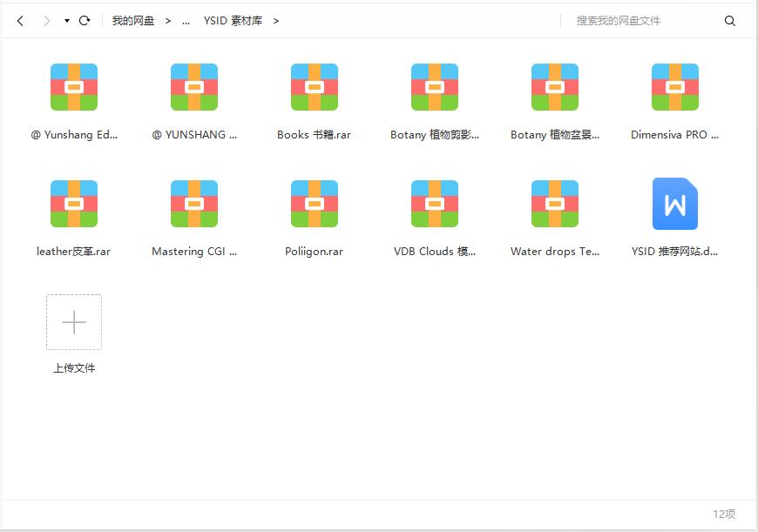758x532 pixels.
Task: Expand the collapsed breadcrumb ellipsis
Action: pyautogui.click(x=186, y=21)
